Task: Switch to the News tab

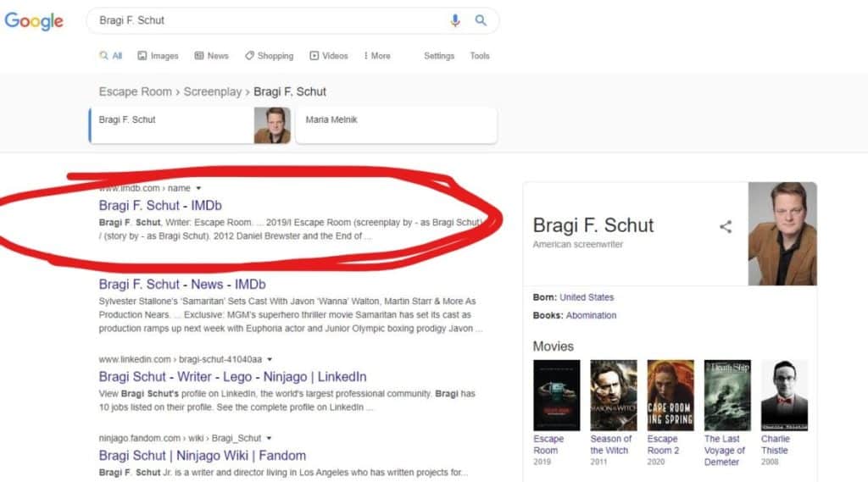Action: click(212, 56)
